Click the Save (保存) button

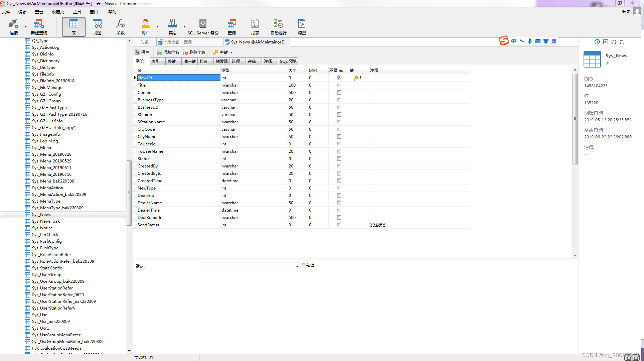tap(142, 52)
